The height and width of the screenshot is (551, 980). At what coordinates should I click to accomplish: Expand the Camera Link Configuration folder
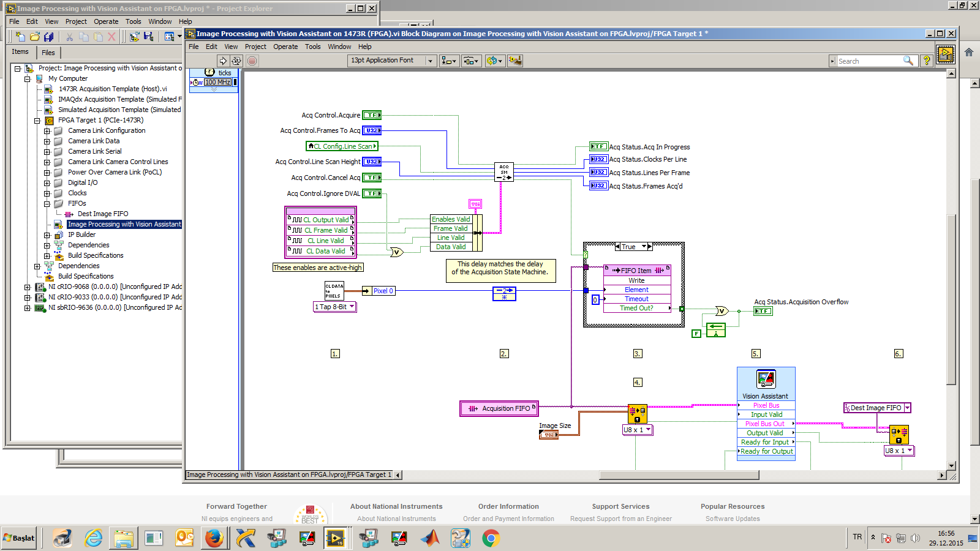point(47,131)
